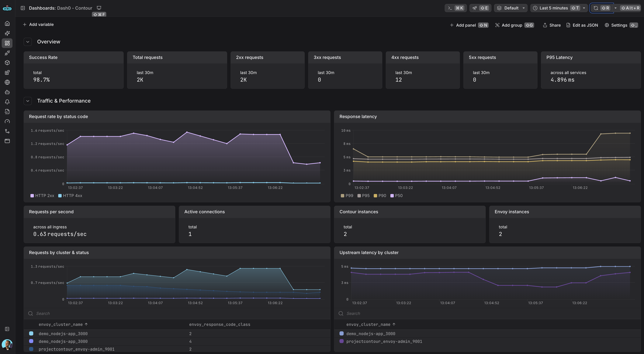This screenshot has height=354, width=644.
Task: Click the globe icon in sidebar
Action: coord(7,82)
